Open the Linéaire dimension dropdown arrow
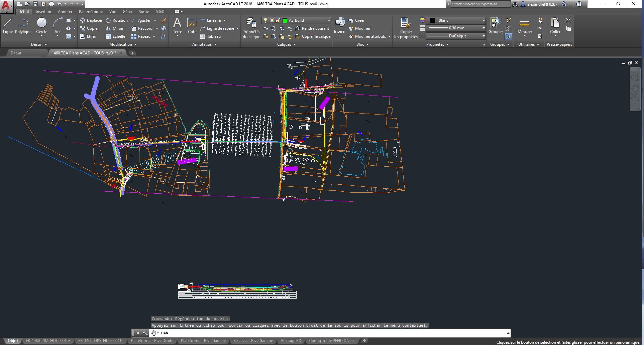 coord(224,20)
